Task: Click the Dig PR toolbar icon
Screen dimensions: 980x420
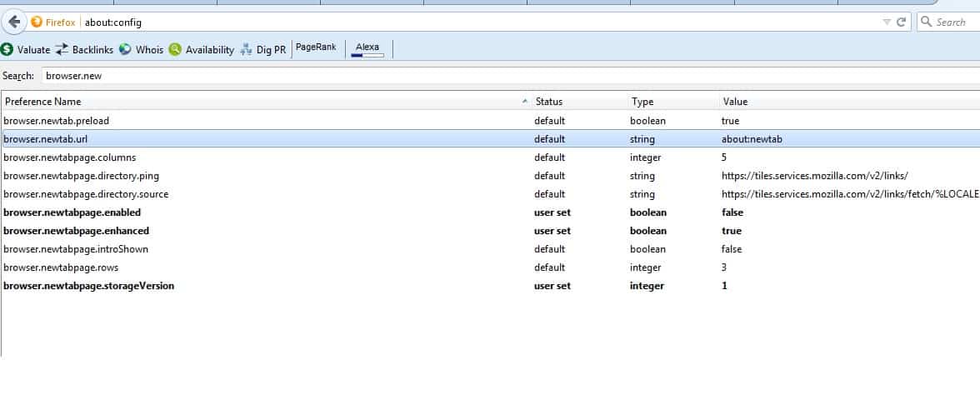Action: click(x=247, y=50)
